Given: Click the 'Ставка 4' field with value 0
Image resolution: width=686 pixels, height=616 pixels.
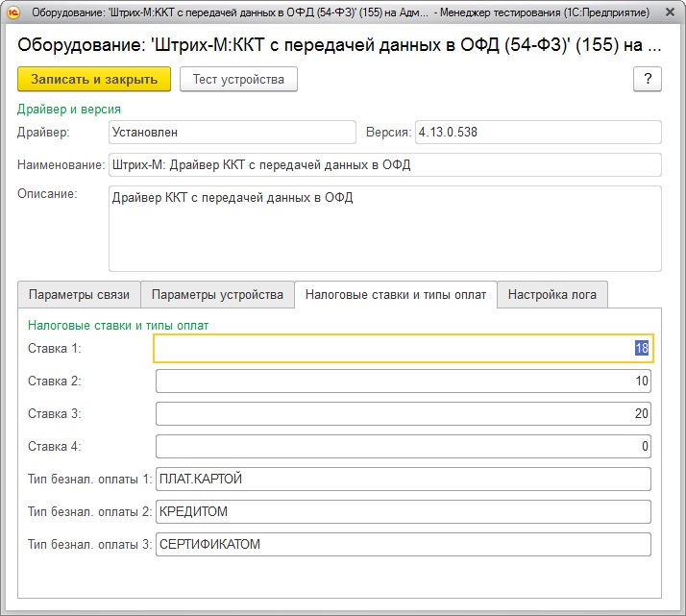Looking at the screenshot, I should [x=403, y=447].
